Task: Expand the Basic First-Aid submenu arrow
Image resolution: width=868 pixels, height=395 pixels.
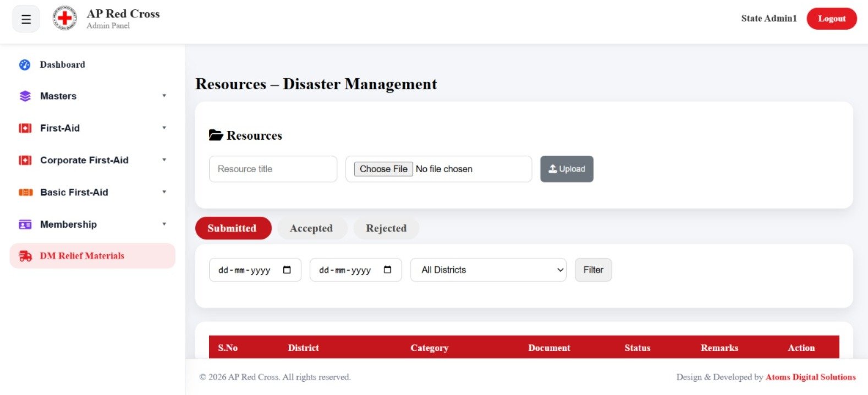Action: (x=164, y=192)
